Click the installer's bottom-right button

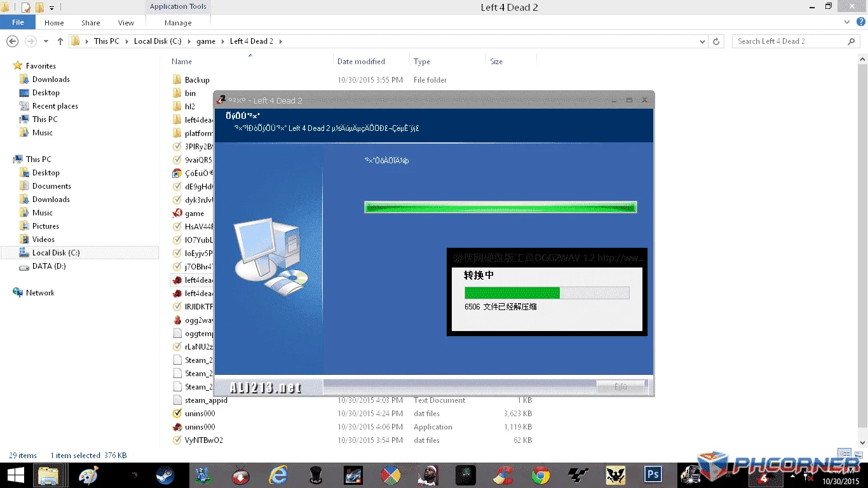[x=621, y=386]
